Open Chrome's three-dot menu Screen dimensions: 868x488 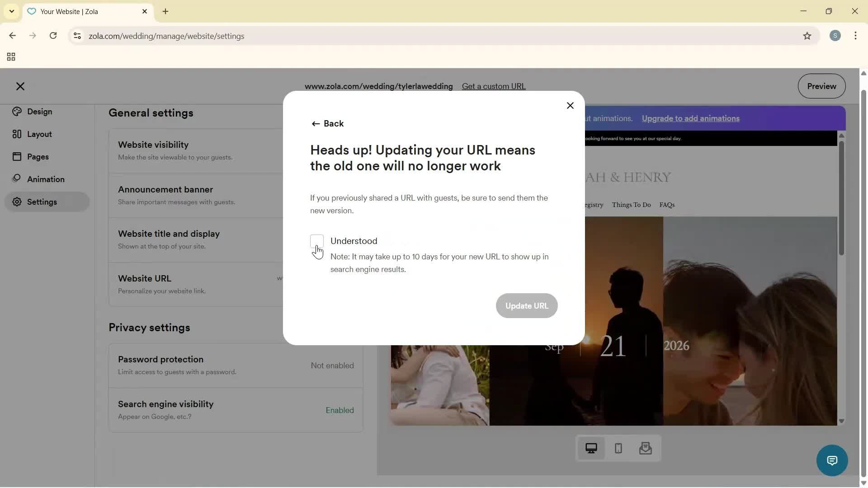click(856, 36)
